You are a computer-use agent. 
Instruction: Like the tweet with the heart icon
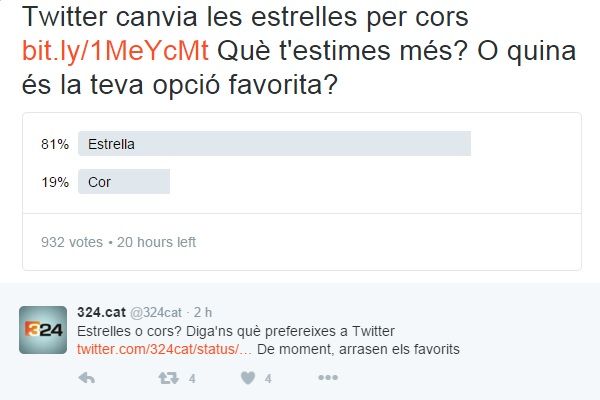tap(248, 378)
